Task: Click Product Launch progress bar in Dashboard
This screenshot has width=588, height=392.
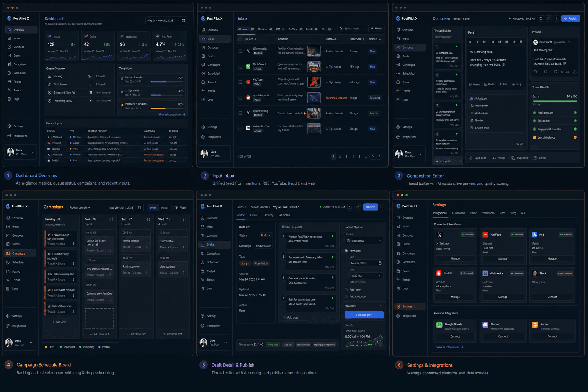Action: click(167, 82)
